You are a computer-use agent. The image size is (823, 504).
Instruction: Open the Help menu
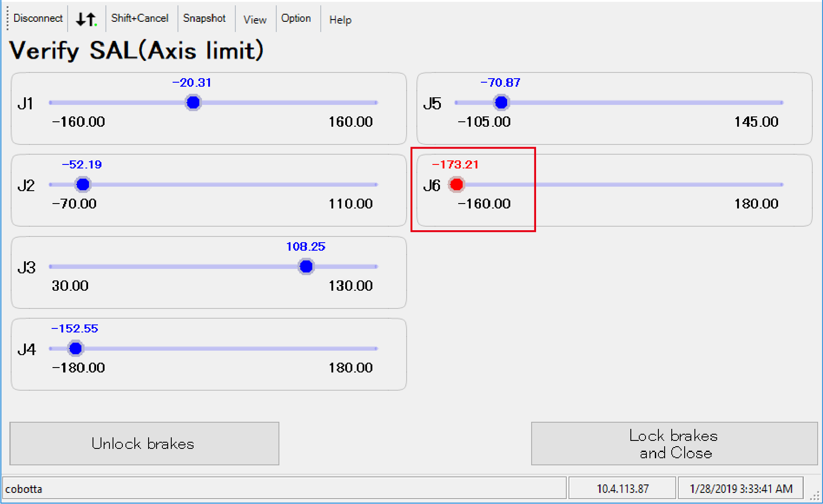tap(340, 20)
